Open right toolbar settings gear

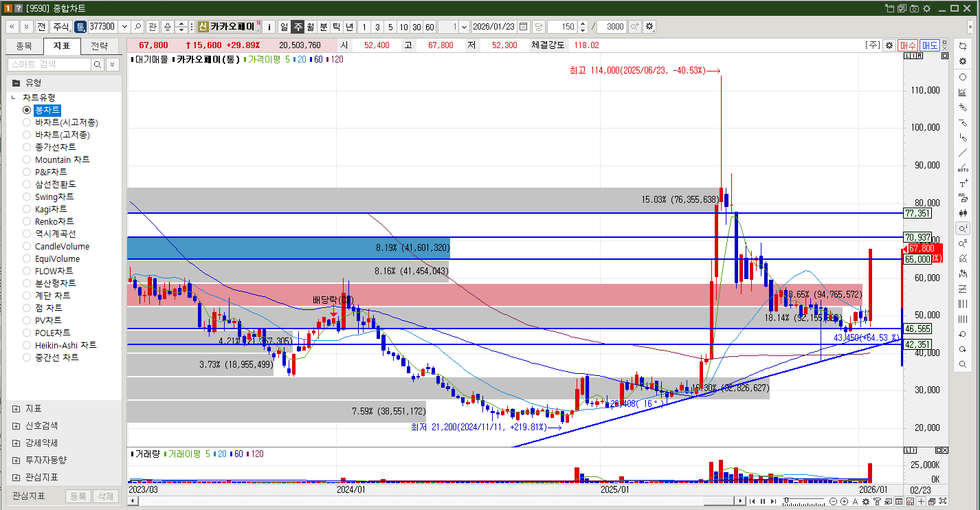[x=962, y=61]
